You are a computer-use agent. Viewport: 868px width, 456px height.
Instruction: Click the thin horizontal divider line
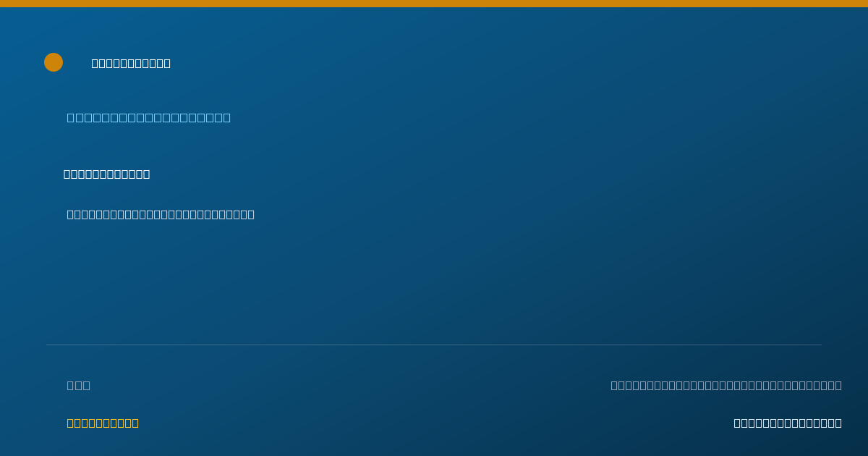[x=434, y=345]
